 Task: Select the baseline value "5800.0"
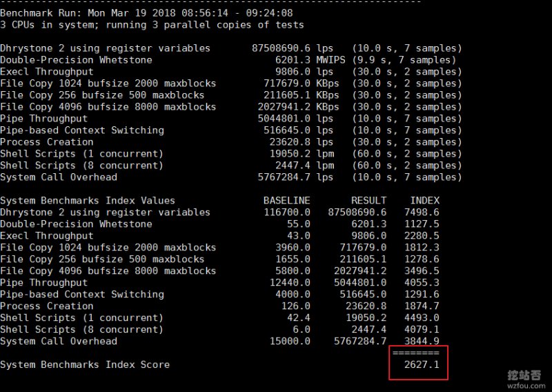(x=293, y=271)
